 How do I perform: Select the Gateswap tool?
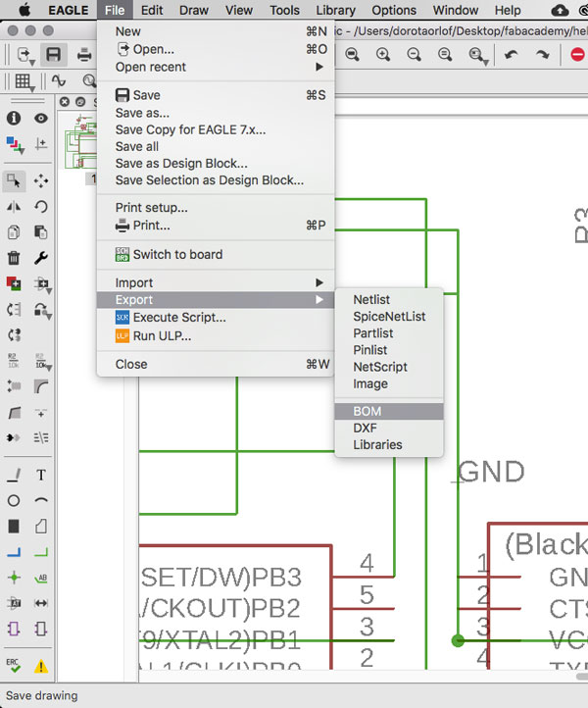click(14, 335)
